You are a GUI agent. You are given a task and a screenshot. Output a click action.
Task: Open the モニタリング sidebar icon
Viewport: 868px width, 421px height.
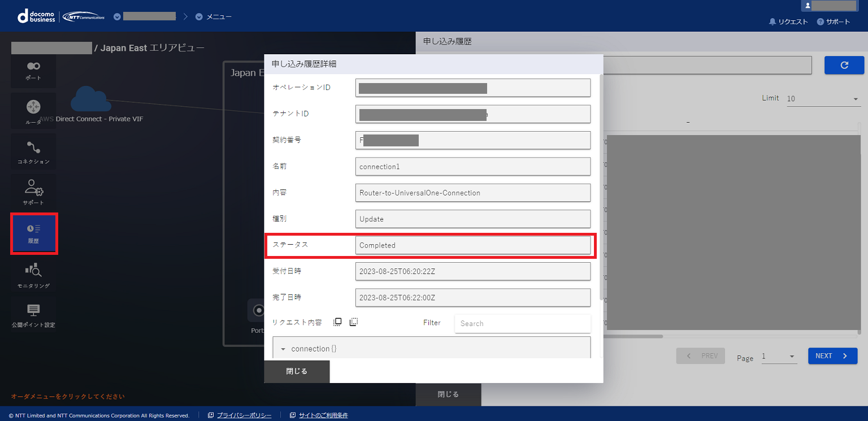(x=33, y=275)
